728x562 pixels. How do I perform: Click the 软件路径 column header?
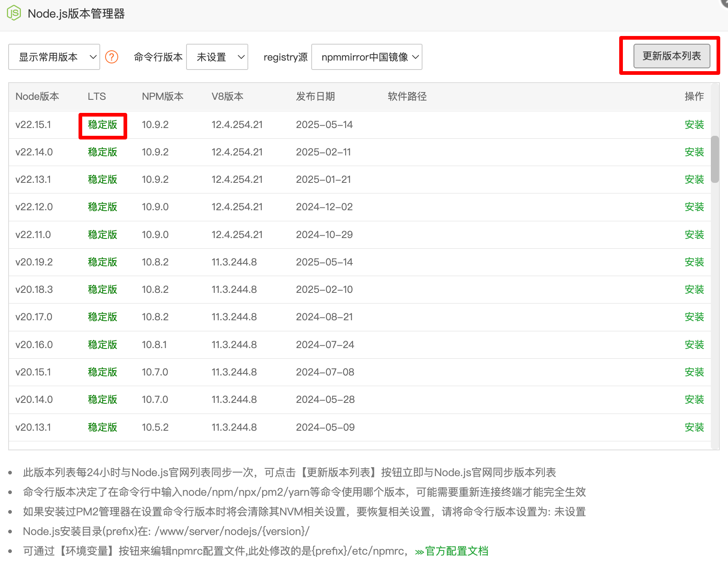pyautogui.click(x=407, y=97)
